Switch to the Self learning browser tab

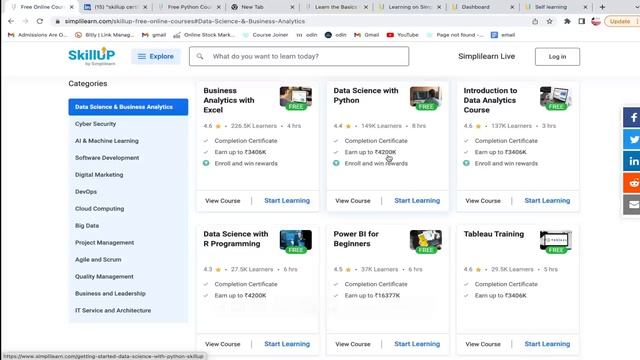(x=555, y=7)
